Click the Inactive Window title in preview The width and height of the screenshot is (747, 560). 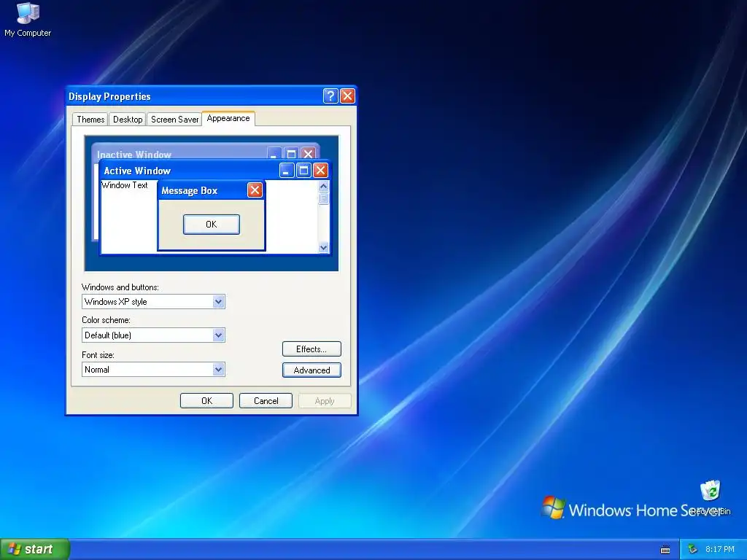(134, 155)
